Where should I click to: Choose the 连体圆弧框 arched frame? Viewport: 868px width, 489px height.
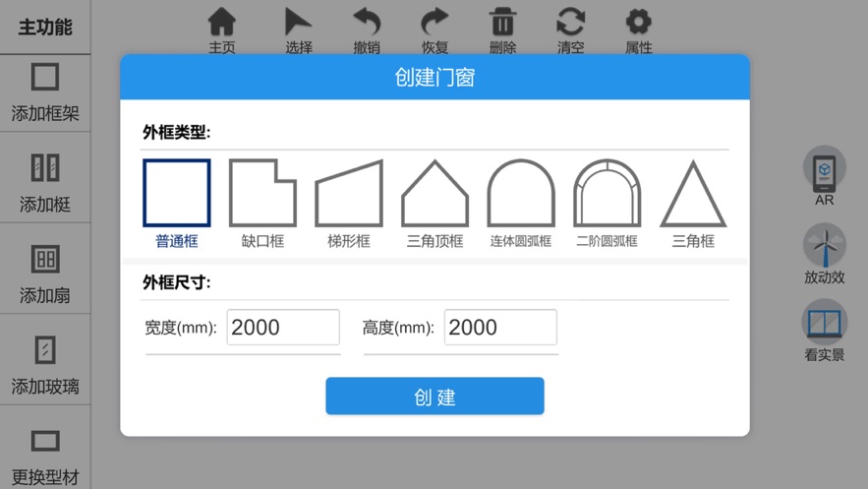521,204
